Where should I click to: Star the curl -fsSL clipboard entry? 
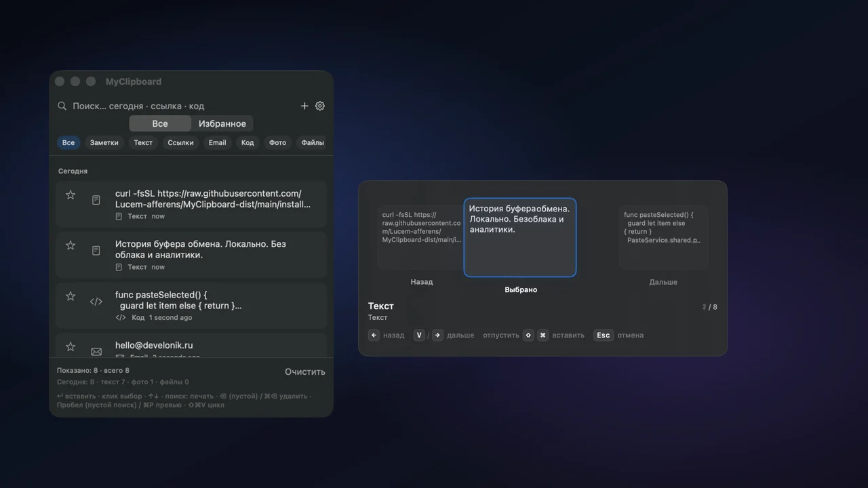71,195
